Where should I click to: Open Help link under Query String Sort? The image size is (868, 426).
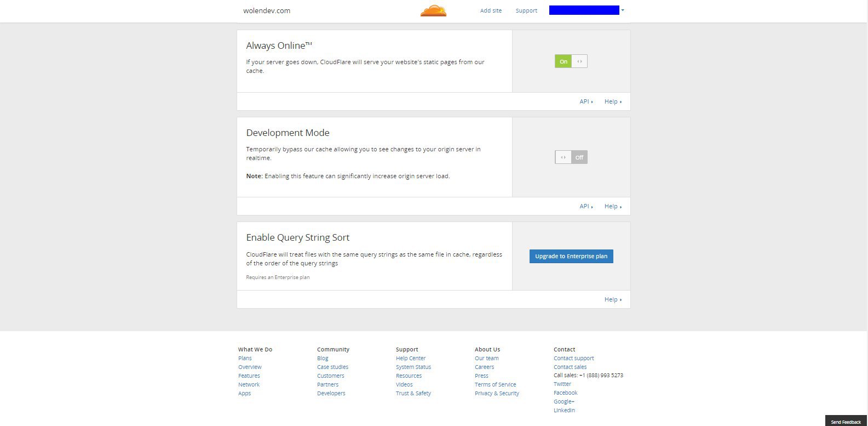[613, 299]
